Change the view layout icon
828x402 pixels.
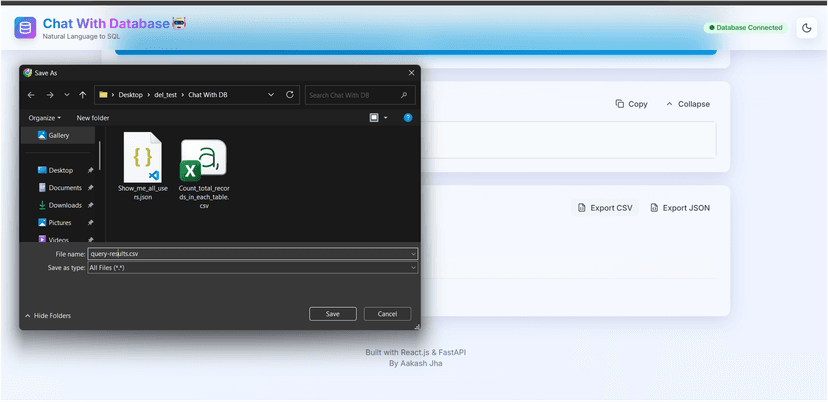[x=374, y=118]
